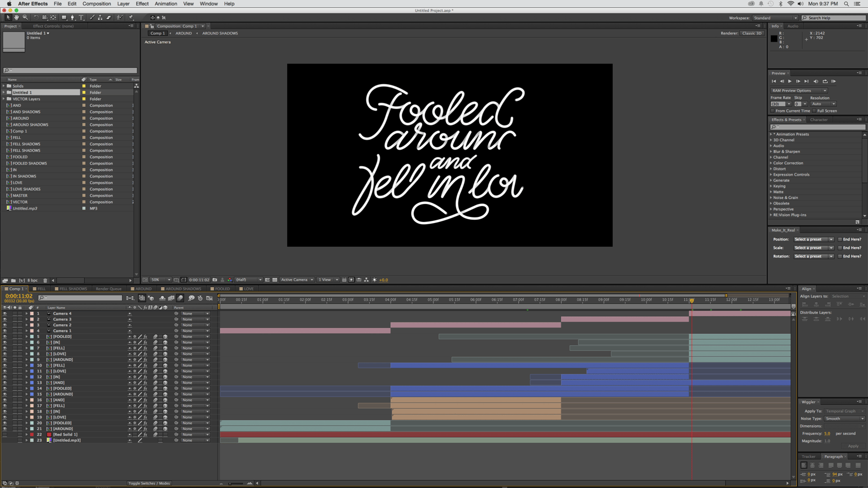Select the Zoom magnifier tool
This screenshot has width=868, height=488.
25,18
